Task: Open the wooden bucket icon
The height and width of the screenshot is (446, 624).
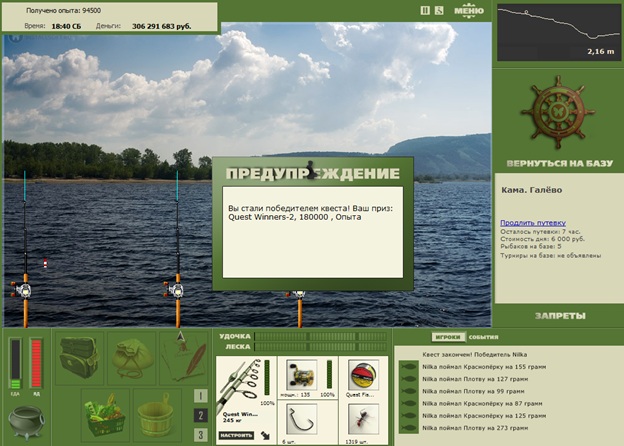Action: click(157, 415)
